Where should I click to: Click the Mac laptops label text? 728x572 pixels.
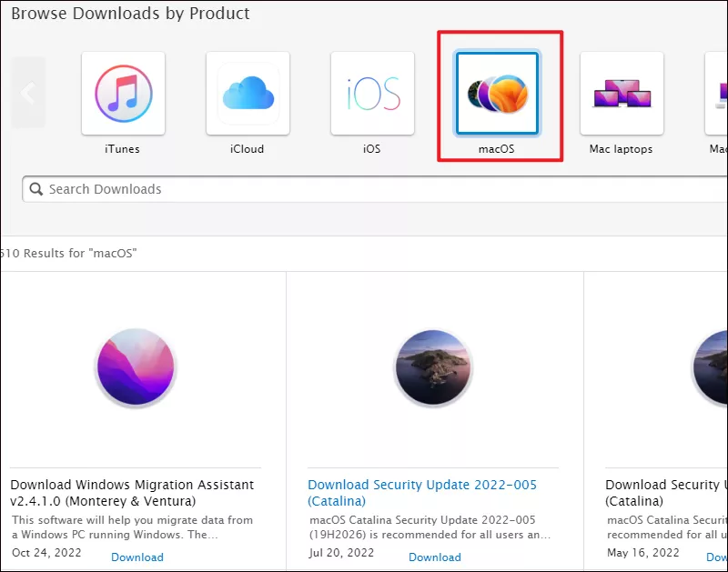coord(621,149)
